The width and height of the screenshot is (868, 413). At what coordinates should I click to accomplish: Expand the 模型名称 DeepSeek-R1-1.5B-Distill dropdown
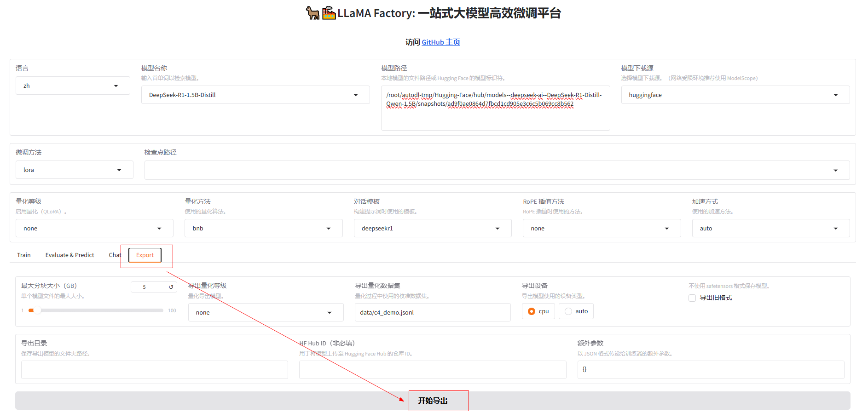tap(255, 95)
